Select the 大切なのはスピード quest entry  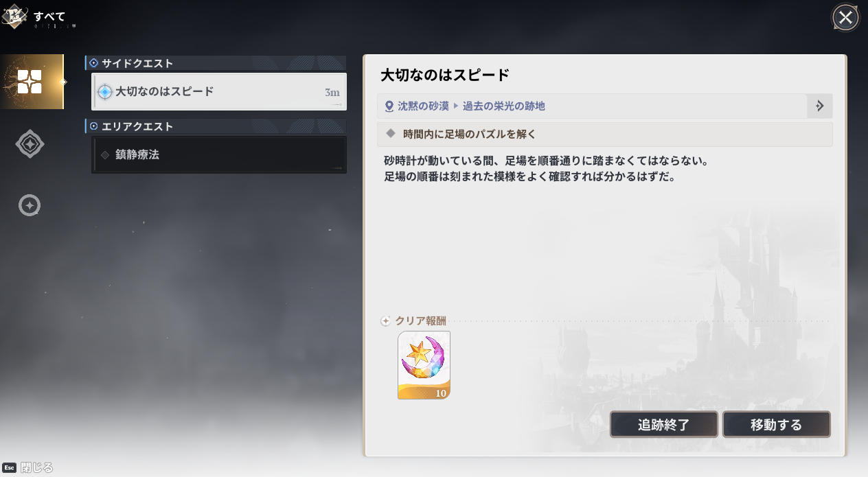click(x=219, y=92)
